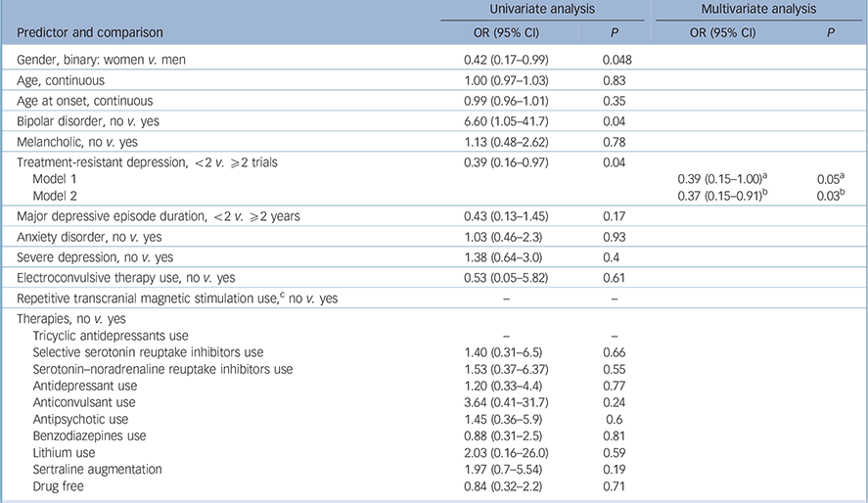Click the Gender P value 0.048
868x503 pixels.
click(x=617, y=60)
